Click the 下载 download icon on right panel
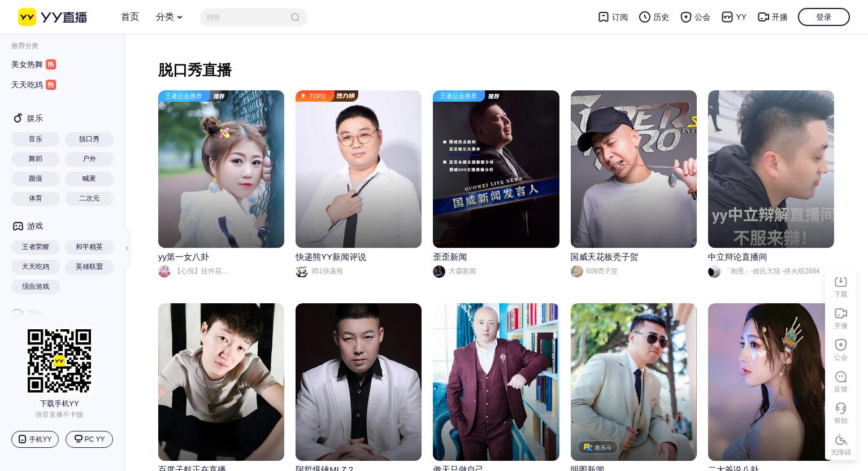 click(841, 282)
